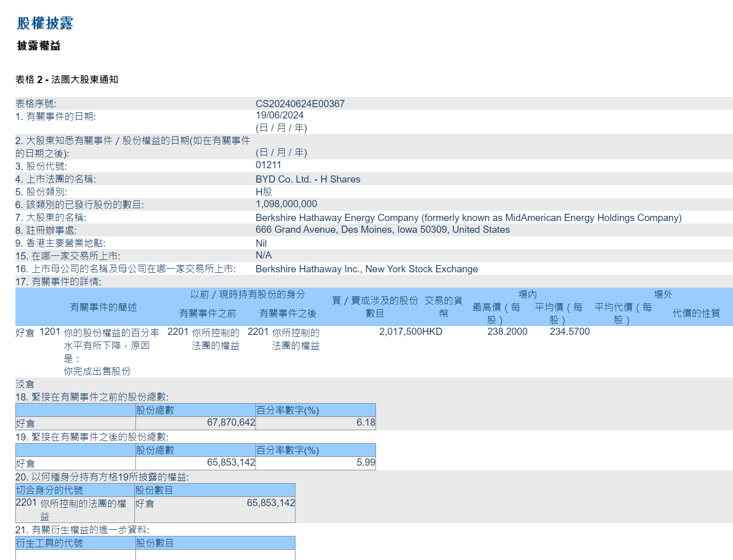Click the 淡倉 row label
733x560 pixels.
25,384
